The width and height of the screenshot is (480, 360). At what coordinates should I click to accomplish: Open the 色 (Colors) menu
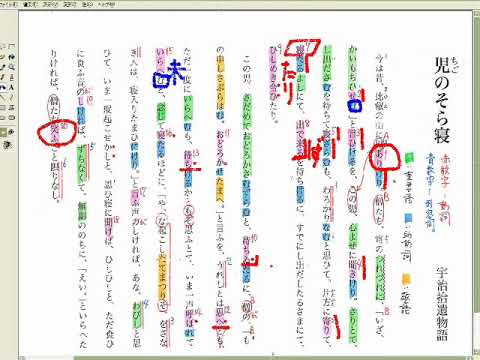pos(87,5)
